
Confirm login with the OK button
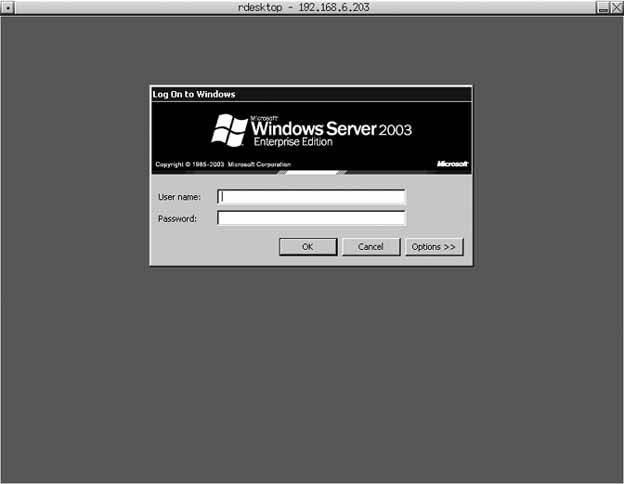click(x=308, y=247)
